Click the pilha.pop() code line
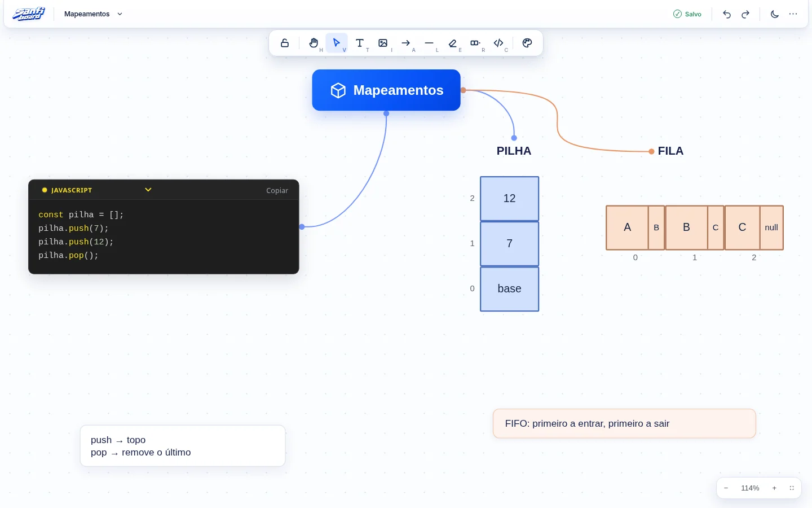812x508 pixels. click(68, 256)
